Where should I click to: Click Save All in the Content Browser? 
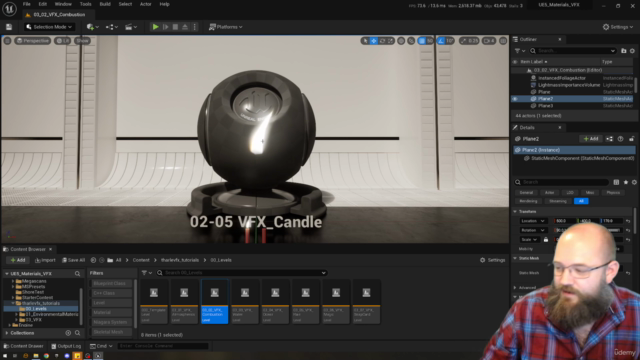[x=73, y=260]
